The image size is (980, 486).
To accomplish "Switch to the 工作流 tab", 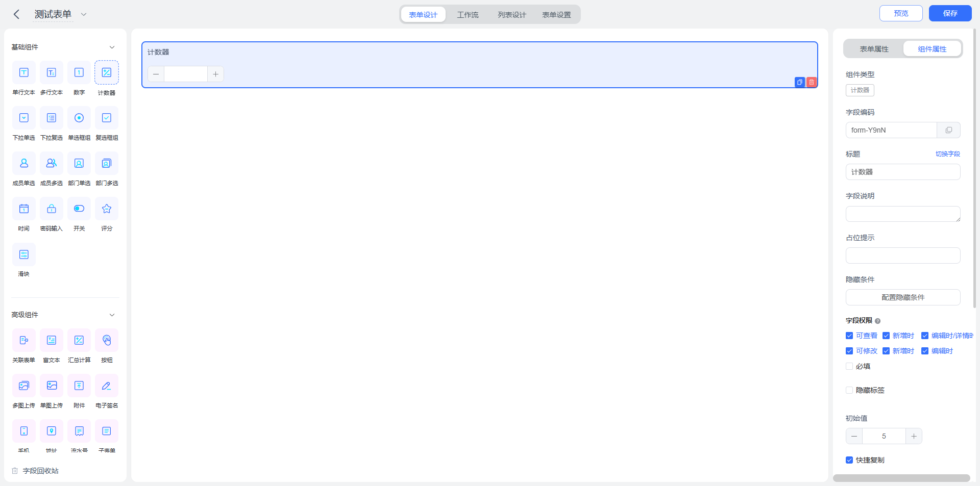I will (x=468, y=15).
